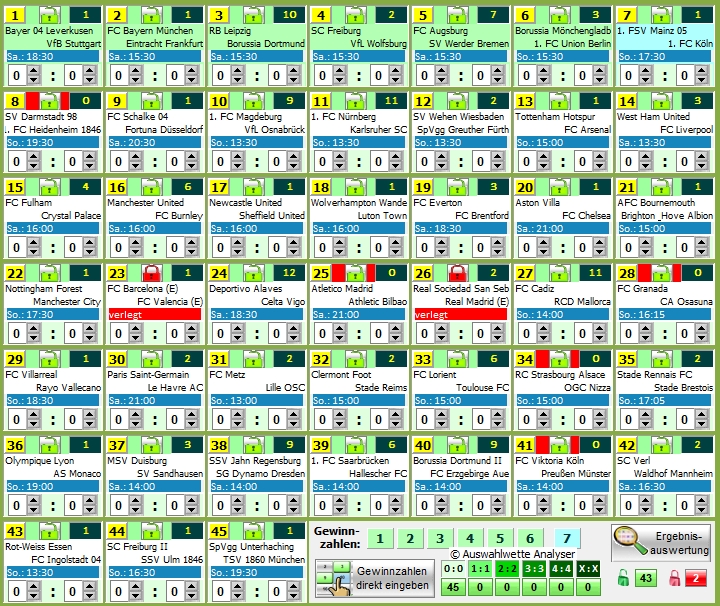The image size is (720, 606).
Task: Click Gewinnzahl box 4
Action: [x=470, y=538]
